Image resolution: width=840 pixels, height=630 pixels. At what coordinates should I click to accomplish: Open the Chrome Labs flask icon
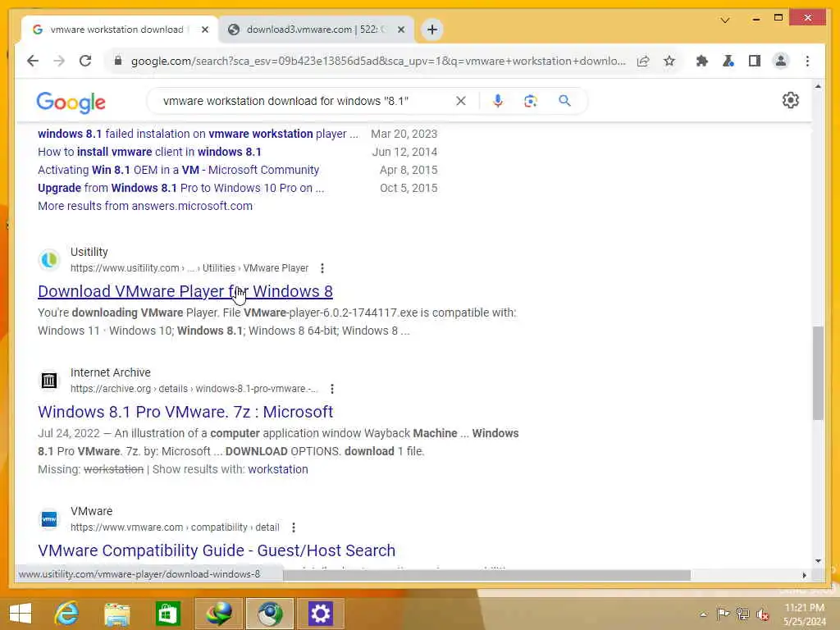[728, 61]
